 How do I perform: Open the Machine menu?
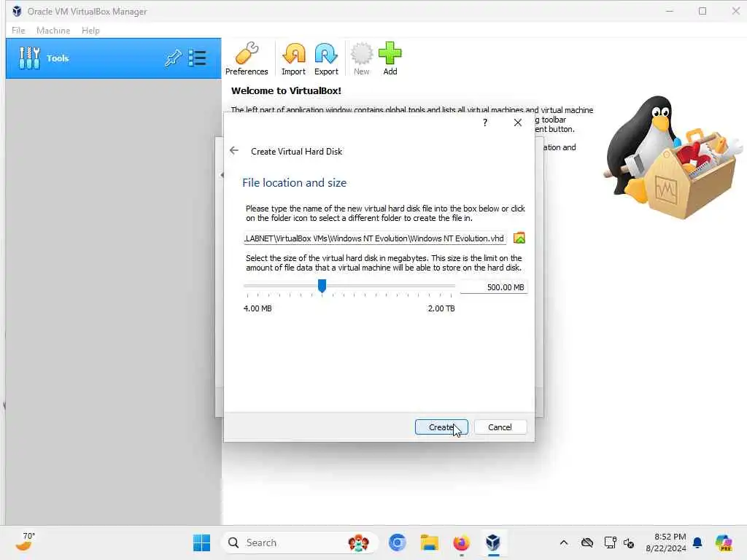[53, 31]
